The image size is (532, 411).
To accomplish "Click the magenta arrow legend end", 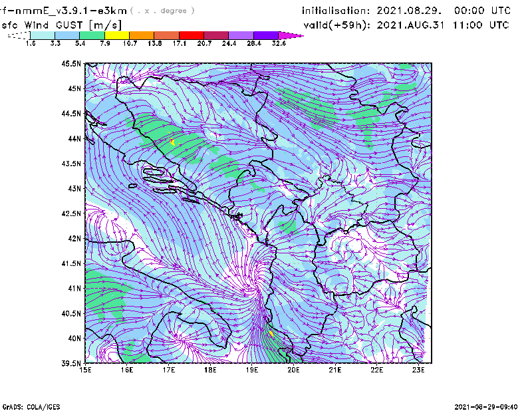I will pyautogui.click(x=291, y=35).
